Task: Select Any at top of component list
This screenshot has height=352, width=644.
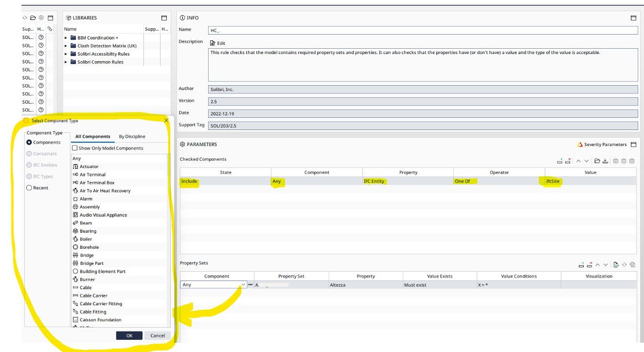Action: [77, 158]
